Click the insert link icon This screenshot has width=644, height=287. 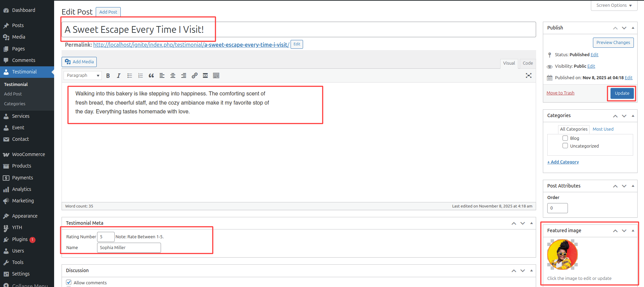[194, 75]
